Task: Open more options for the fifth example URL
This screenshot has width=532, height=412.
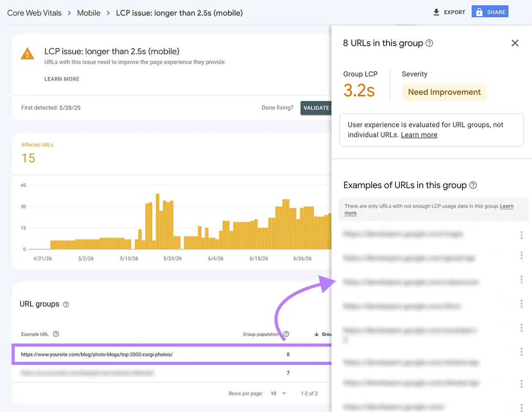Action: (x=521, y=327)
